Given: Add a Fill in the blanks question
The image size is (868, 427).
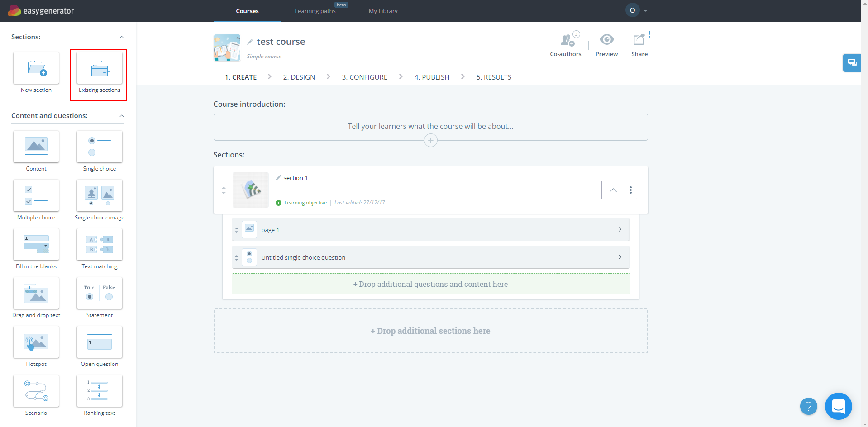Looking at the screenshot, I should tap(36, 244).
